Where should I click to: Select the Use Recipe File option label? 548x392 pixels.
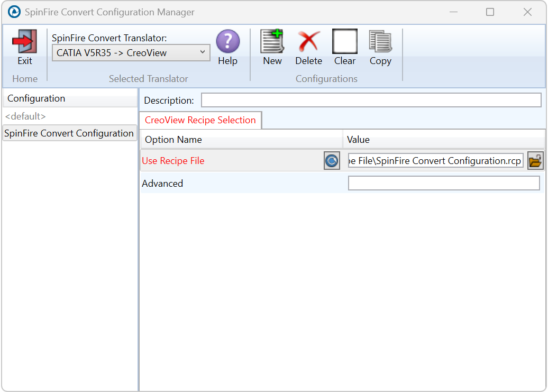(x=173, y=161)
